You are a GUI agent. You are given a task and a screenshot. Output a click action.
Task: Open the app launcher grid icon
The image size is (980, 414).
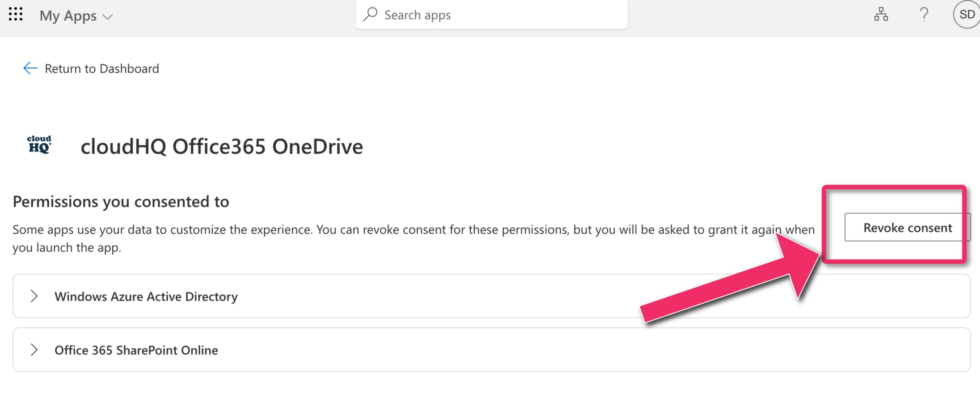click(16, 14)
